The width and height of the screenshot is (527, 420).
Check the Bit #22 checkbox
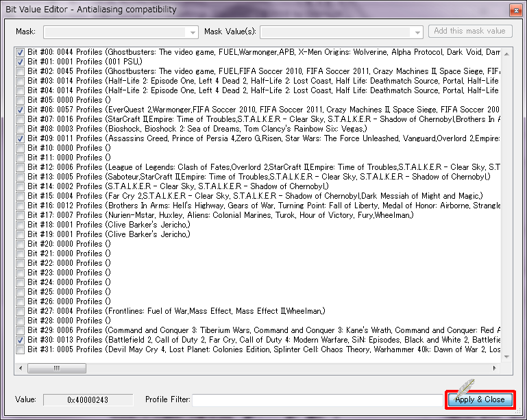(x=20, y=263)
